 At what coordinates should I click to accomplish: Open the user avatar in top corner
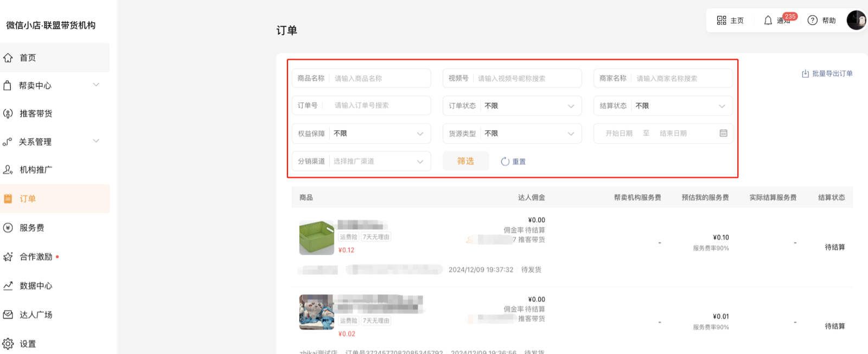tap(856, 20)
